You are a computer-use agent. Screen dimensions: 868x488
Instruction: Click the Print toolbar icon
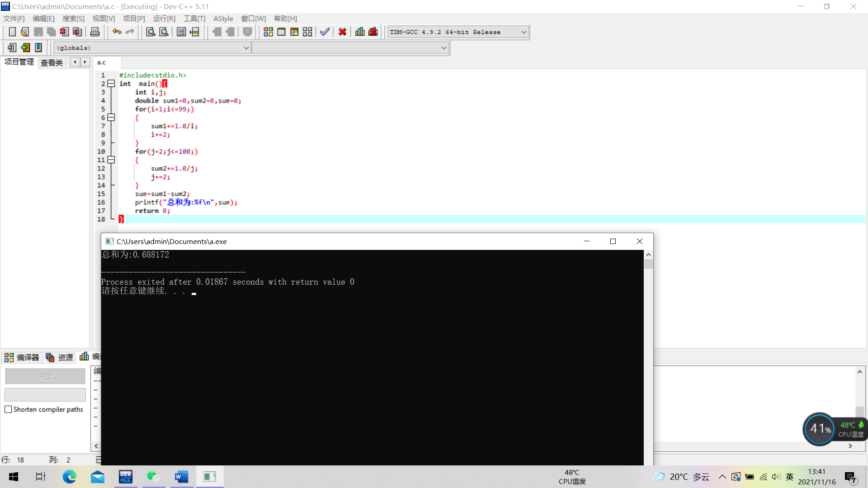pyautogui.click(x=95, y=32)
